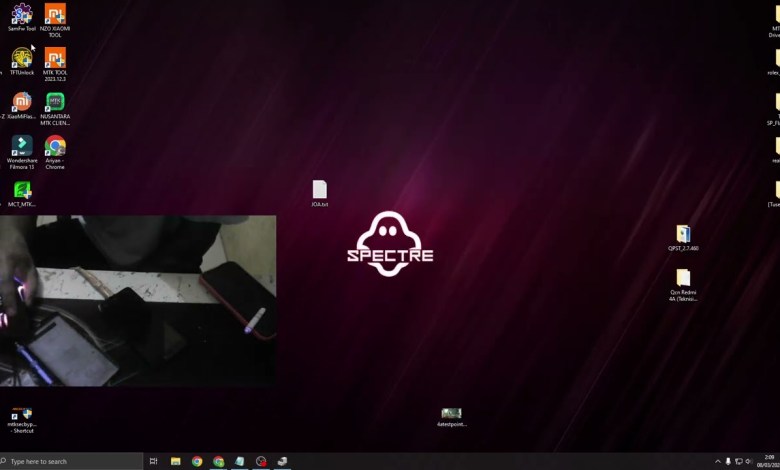Select the Redmi 4A folder icon
Viewport: 780px width, 470px height.
(x=683, y=278)
